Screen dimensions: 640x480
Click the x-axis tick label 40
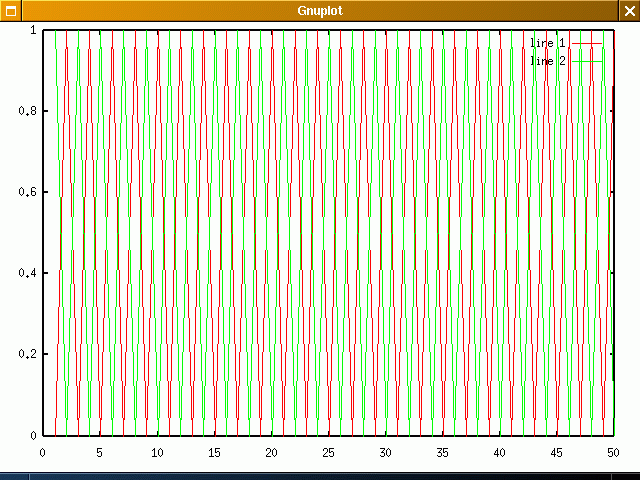click(498, 452)
